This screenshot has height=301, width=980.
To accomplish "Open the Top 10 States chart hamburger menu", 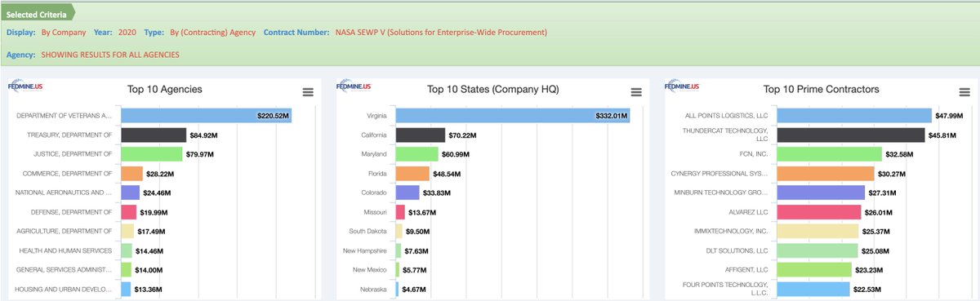I will click(636, 92).
